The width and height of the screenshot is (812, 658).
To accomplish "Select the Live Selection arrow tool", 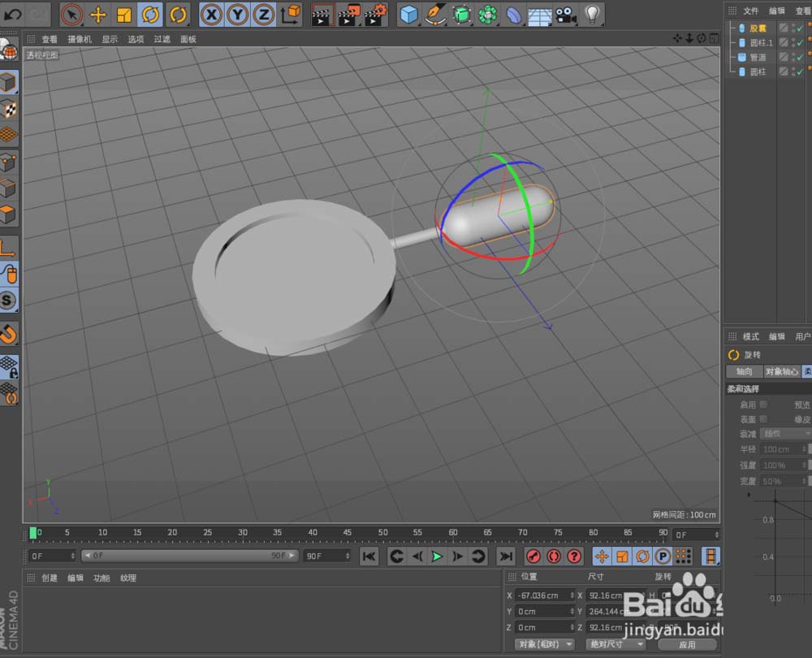I will (x=71, y=15).
